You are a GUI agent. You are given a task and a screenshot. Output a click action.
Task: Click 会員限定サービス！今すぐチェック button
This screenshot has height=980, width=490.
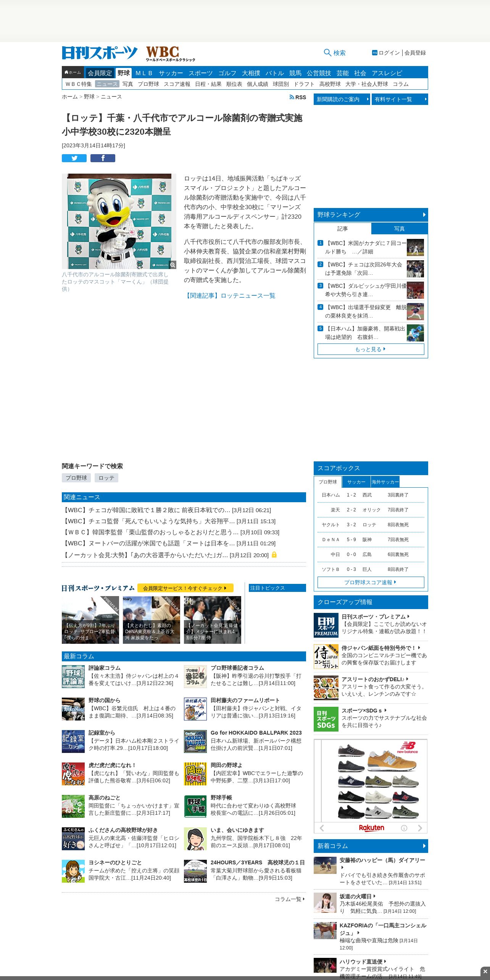click(185, 588)
